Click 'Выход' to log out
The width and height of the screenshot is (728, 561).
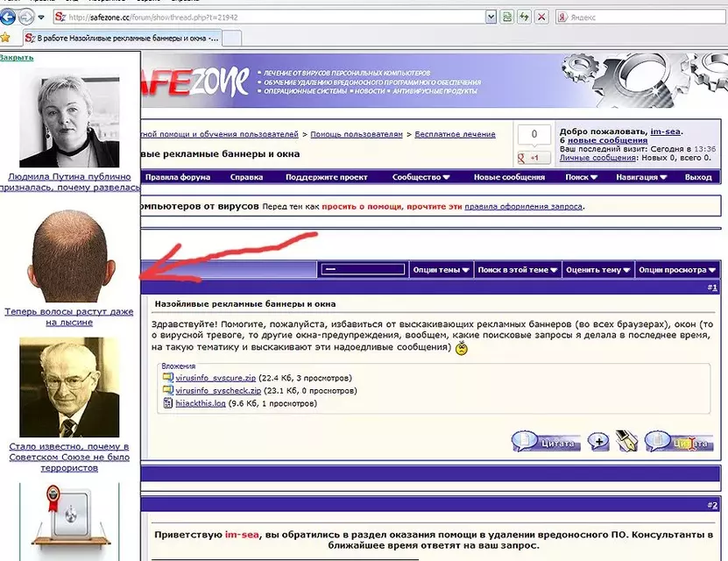click(698, 177)
